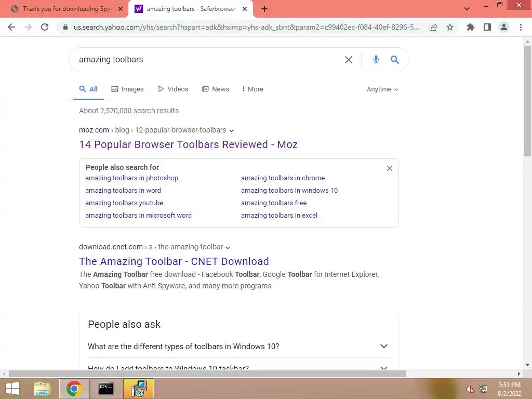Open 'The Amazing Toolbar - CNET Download'

pyautogui.click(x=174, y=262)
